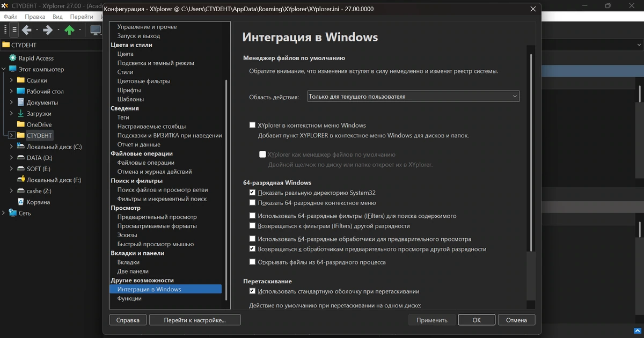Image resolution: width=644 pixels, height=338 pixels.
Task: Click the Рабочий стол desktop icon
Action: click(21, 91)
